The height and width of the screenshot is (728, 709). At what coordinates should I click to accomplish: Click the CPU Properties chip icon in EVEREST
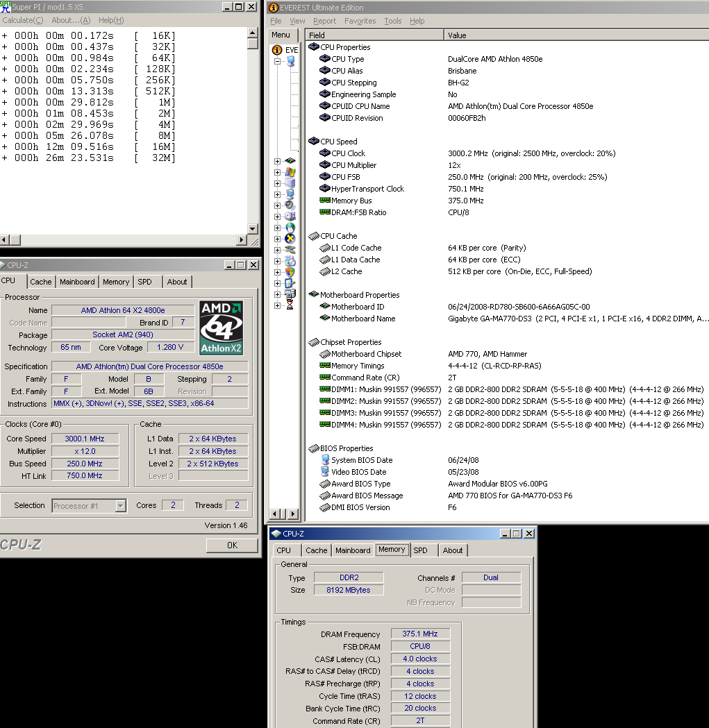[314, 47]
